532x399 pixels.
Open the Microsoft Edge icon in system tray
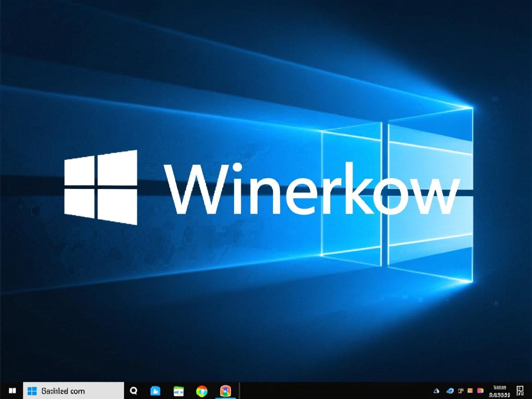(449, 390)
